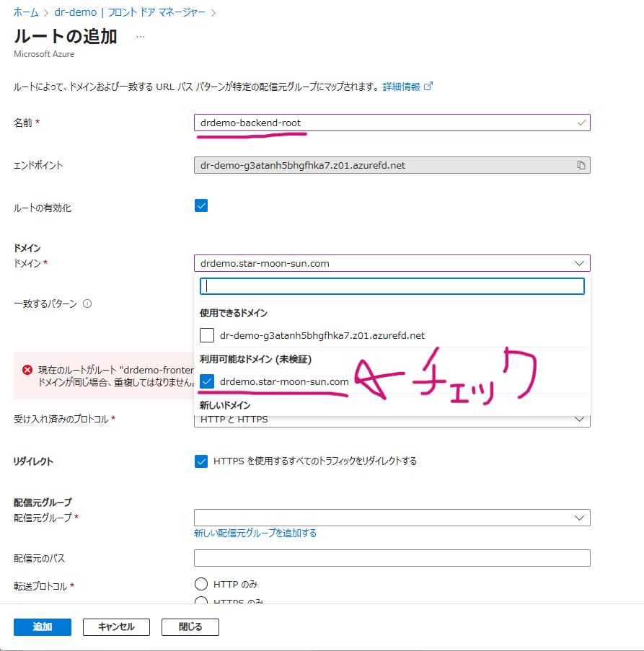The width and height of the screenshot is (644, 651).
Task: Copy the endpoint hostname to clipboard
Action: 581,165
